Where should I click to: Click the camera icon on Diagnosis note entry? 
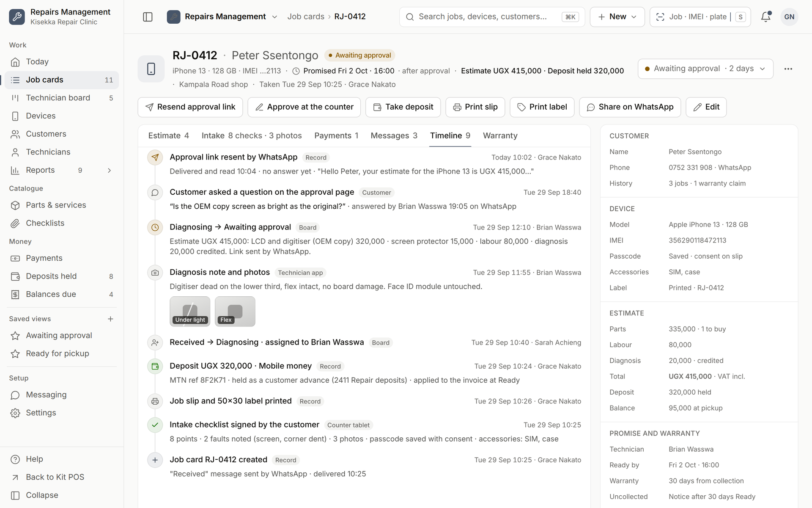pos(155,273)
